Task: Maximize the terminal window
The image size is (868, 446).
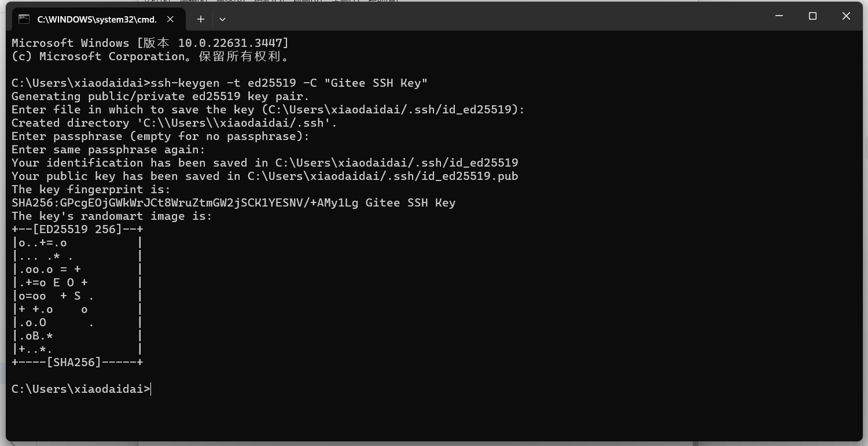Action: coord(812,16)
